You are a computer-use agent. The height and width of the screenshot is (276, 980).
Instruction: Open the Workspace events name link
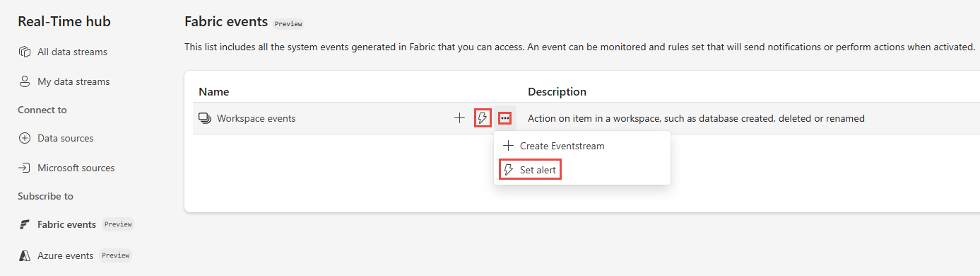256,118
